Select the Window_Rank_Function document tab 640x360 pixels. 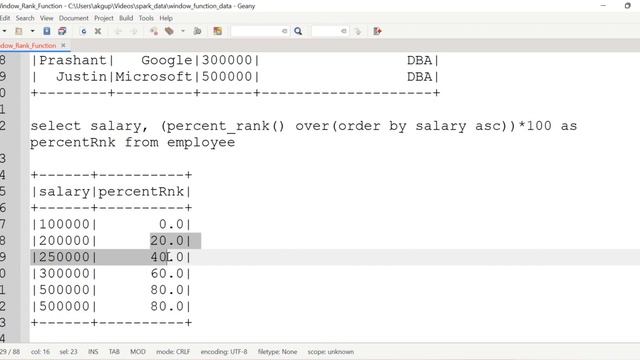[28, 45]
